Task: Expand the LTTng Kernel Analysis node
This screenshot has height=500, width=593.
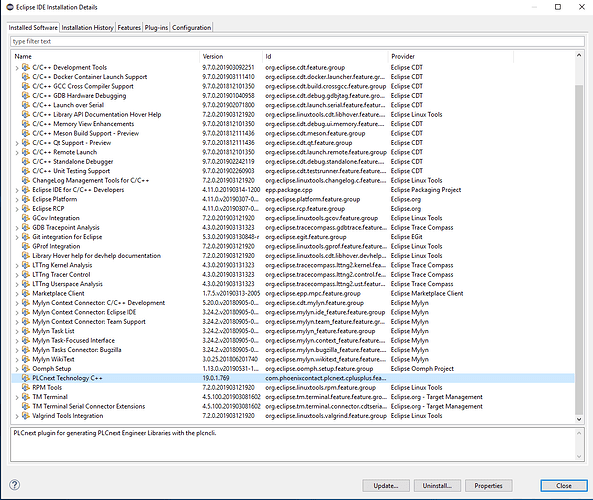Action: click(x=17, y=266)
